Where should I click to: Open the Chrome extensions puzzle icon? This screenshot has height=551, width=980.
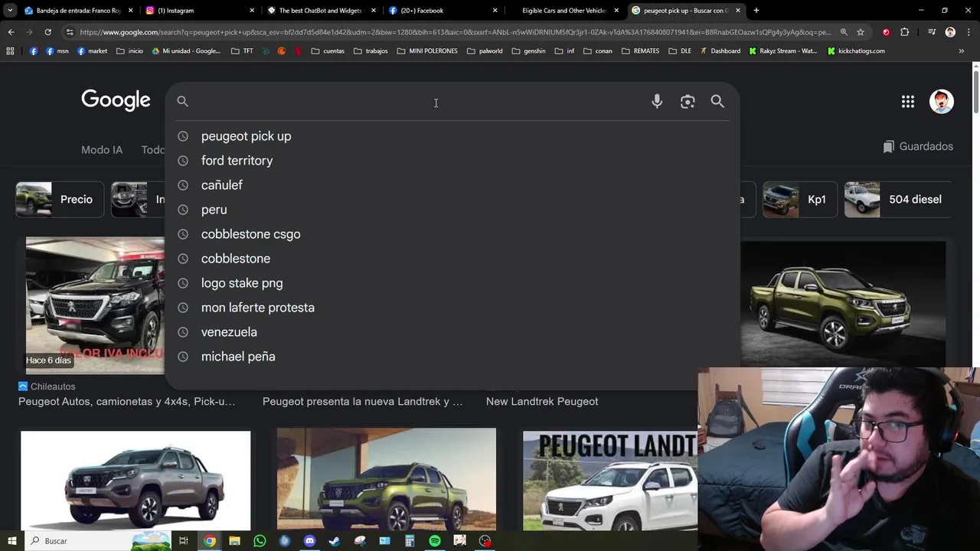(905, 32)
